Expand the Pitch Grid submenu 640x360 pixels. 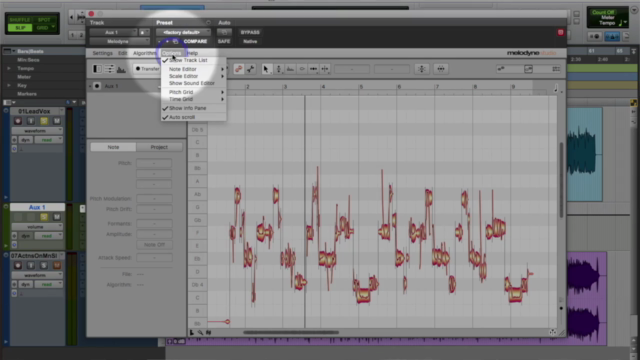tap(193, 92)
